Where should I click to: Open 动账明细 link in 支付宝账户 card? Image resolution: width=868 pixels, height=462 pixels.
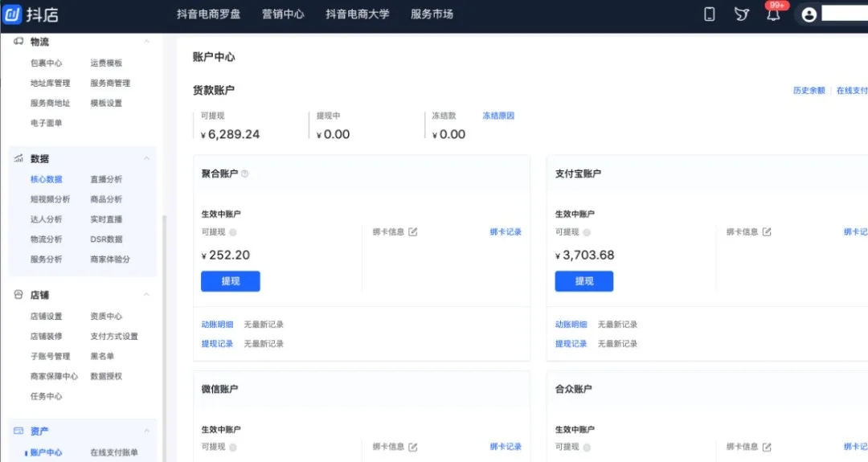point(571,325)
